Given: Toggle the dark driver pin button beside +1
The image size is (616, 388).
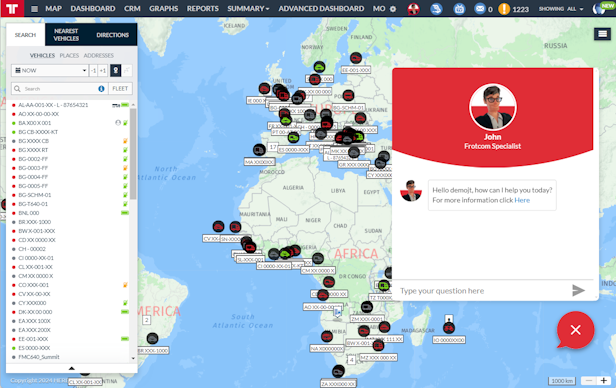Looking at the screenshot, I should pyautogui.click(x=116, y=71).
